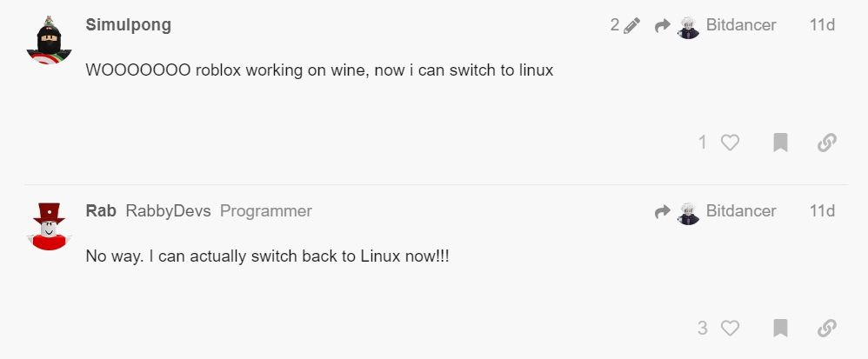Screen dimensions: 868x359
Task: Open Simulpong username profile link
Action: pos(128,24)
